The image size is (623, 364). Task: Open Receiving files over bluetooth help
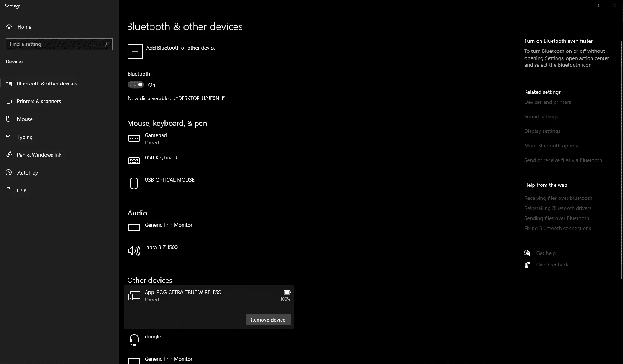[558, 198]
